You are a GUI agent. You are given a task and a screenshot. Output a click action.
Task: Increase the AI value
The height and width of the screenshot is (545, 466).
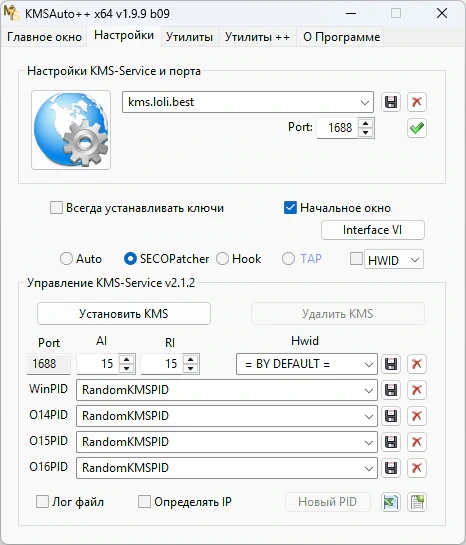126,360
